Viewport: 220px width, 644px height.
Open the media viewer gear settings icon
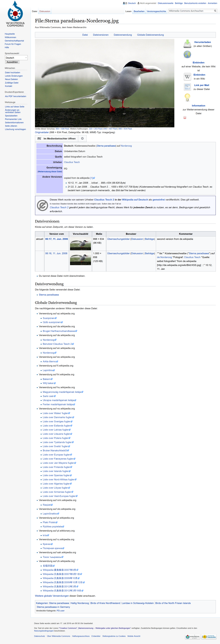[x=82, y=138]
